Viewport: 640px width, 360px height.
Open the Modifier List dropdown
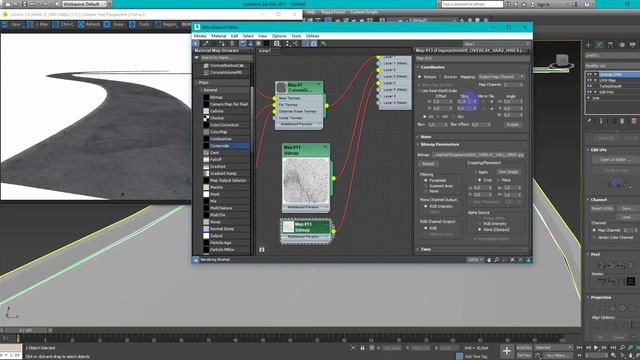point(612,66)
